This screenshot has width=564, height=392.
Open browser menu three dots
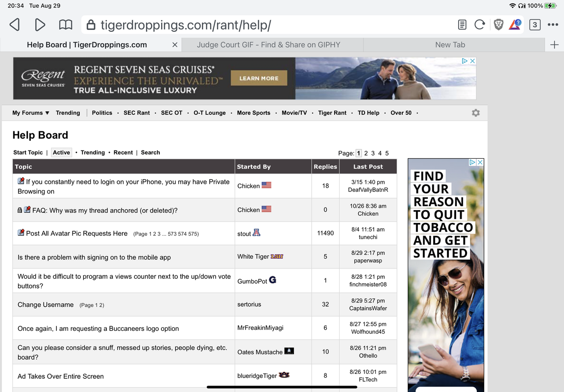click(x=553, y=25)
